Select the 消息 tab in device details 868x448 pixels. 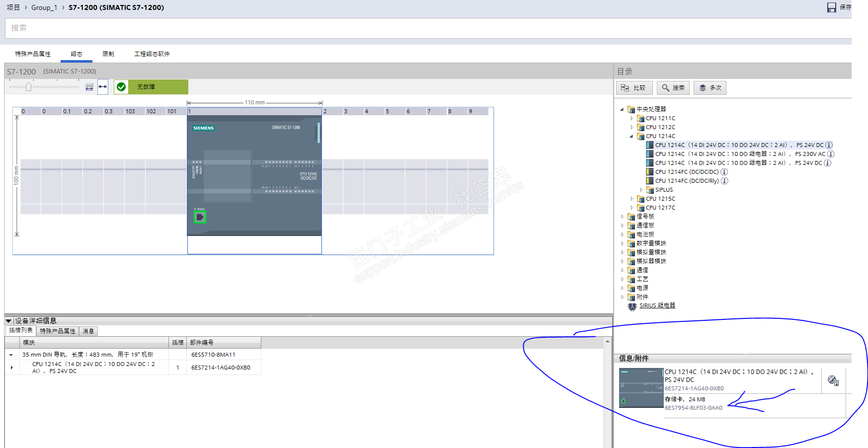(x=88, y=331)
